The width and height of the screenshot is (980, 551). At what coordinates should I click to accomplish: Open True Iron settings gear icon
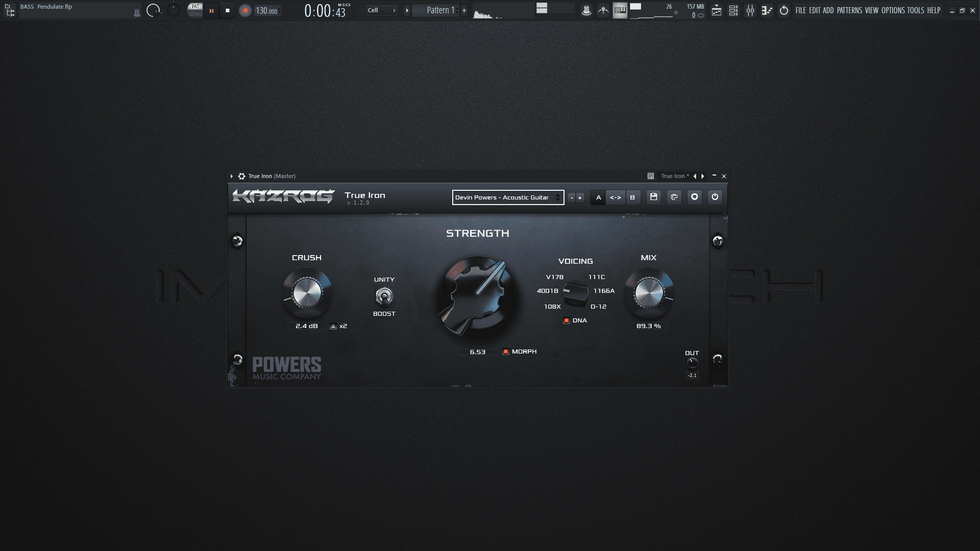pyautogui.click(x=695, y=197)
